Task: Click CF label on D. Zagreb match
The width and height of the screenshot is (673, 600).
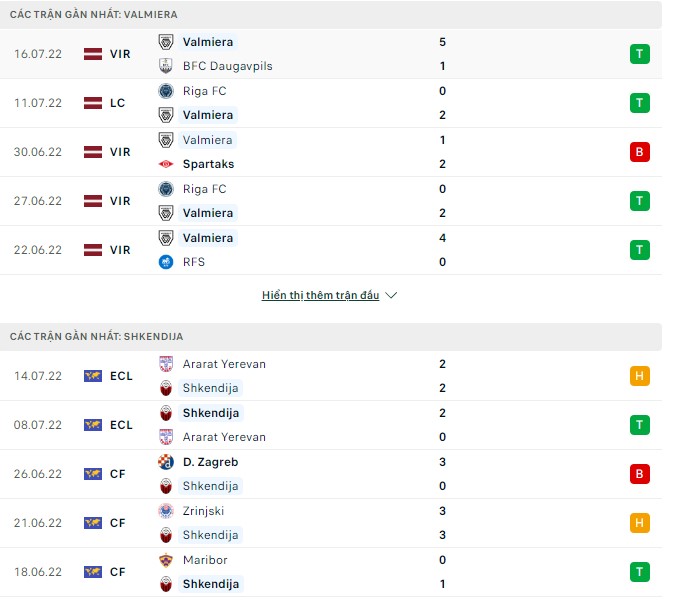Action: 118,474
